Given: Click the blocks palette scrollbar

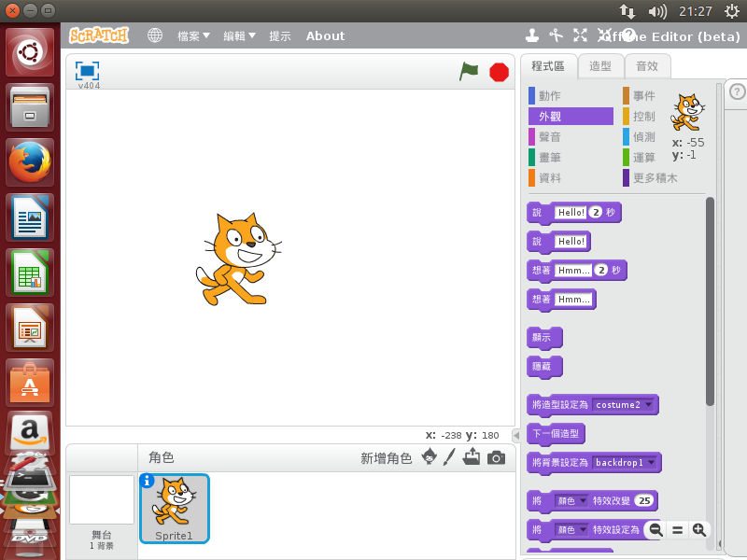Looking at the screenshot, I should coord(710,301).
